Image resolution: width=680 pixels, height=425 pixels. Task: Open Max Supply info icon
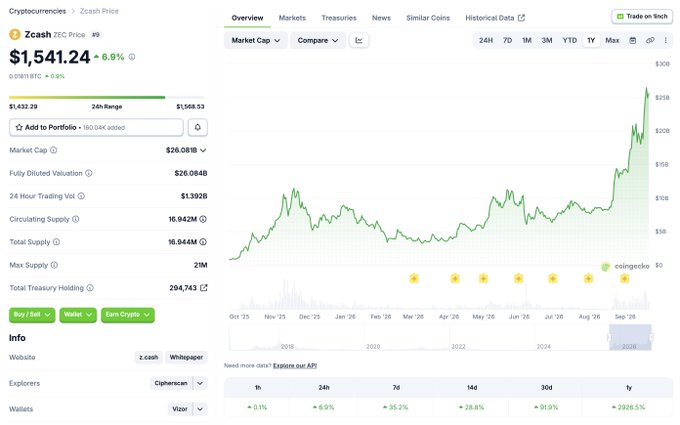(x=54, y=265)
